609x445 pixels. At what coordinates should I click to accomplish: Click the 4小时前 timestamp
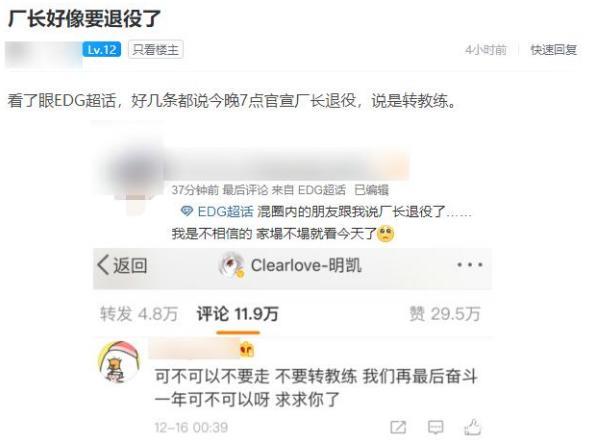pyautogui.click(x=486, y=50)
